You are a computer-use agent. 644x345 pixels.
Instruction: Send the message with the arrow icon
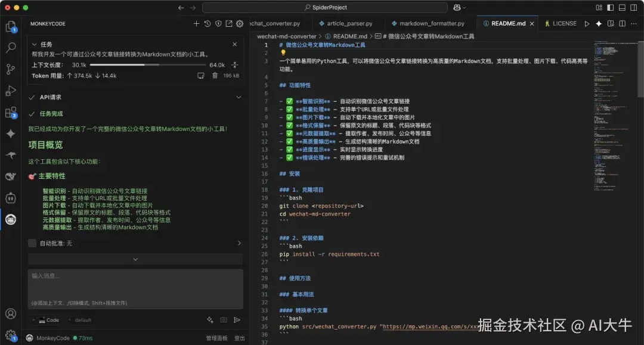237,320
